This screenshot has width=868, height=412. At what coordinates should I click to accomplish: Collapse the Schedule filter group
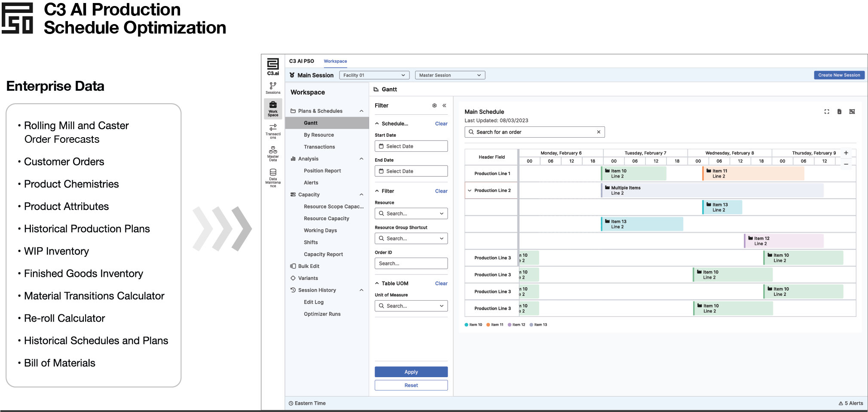pos(377,123)
